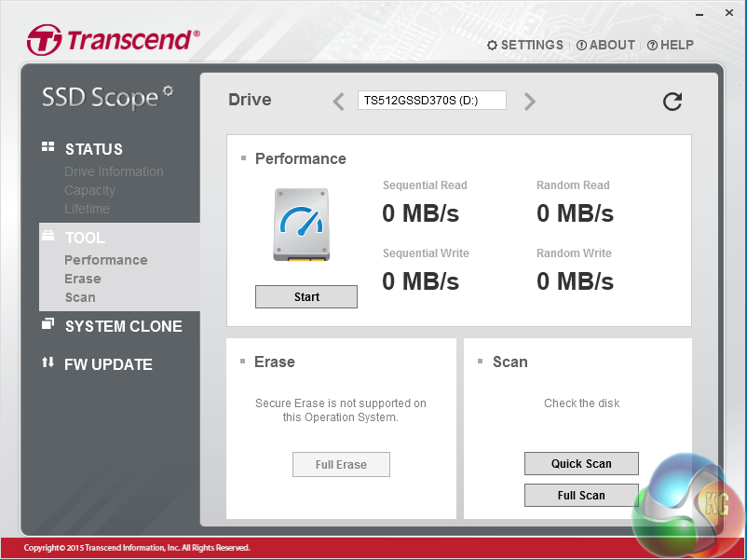The height and width of the screenshot is (560, 747).
Task: Go to next drive using right arrow
Action: click(530, 101)
